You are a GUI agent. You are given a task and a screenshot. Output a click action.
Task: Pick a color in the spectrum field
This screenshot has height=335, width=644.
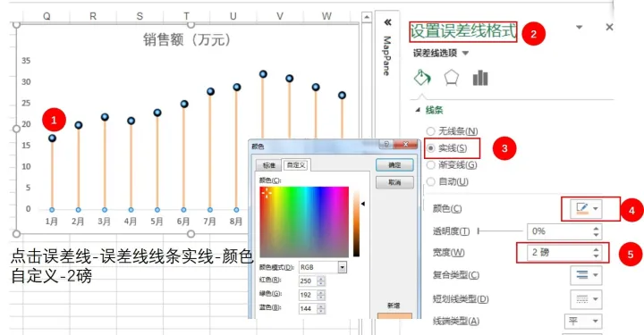coord(304,222)
